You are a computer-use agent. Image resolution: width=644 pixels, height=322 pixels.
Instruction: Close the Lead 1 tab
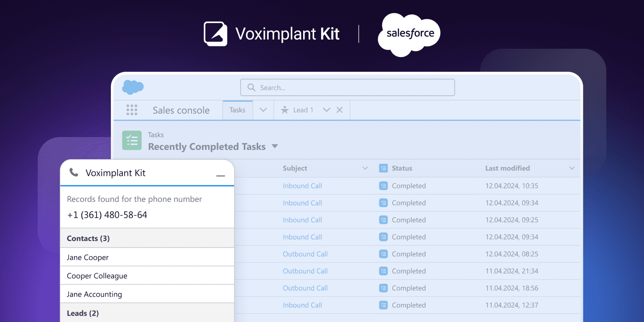pos(339,110)
